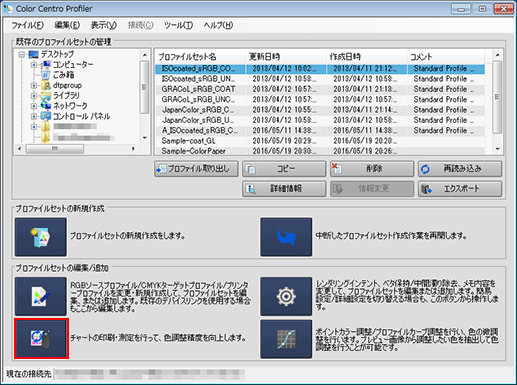This screenshot has height=385, width=517.
Task: Expand the コンピューター tree node
Action: tap(34, 65)
